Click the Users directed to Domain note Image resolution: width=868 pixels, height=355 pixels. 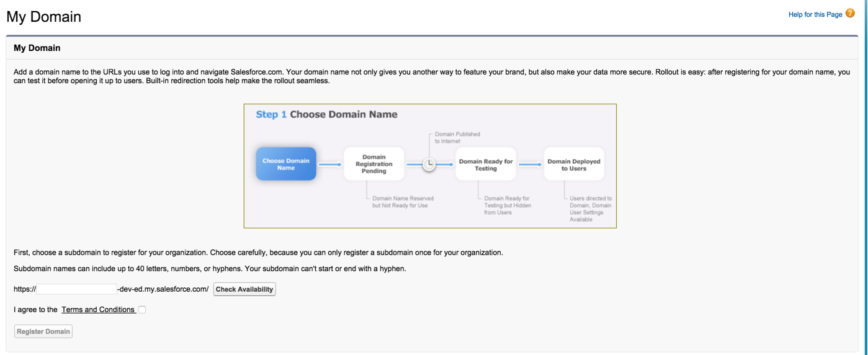(590, 209)
